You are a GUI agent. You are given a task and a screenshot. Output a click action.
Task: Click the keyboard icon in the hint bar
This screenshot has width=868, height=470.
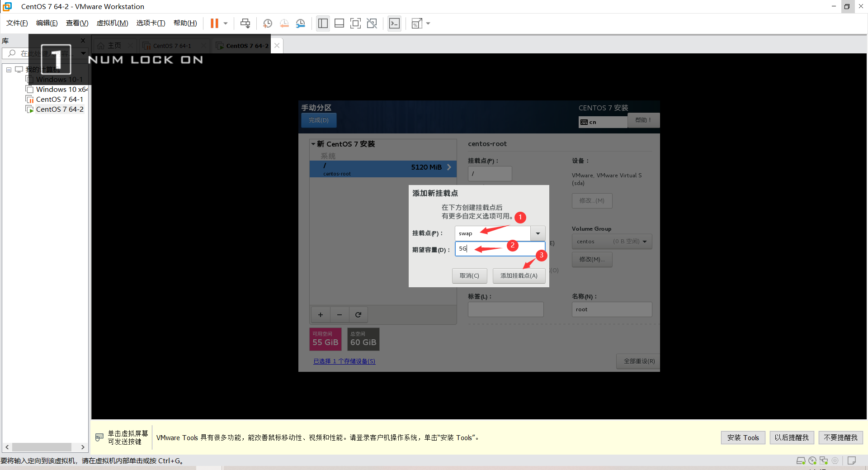pos(99,437)
